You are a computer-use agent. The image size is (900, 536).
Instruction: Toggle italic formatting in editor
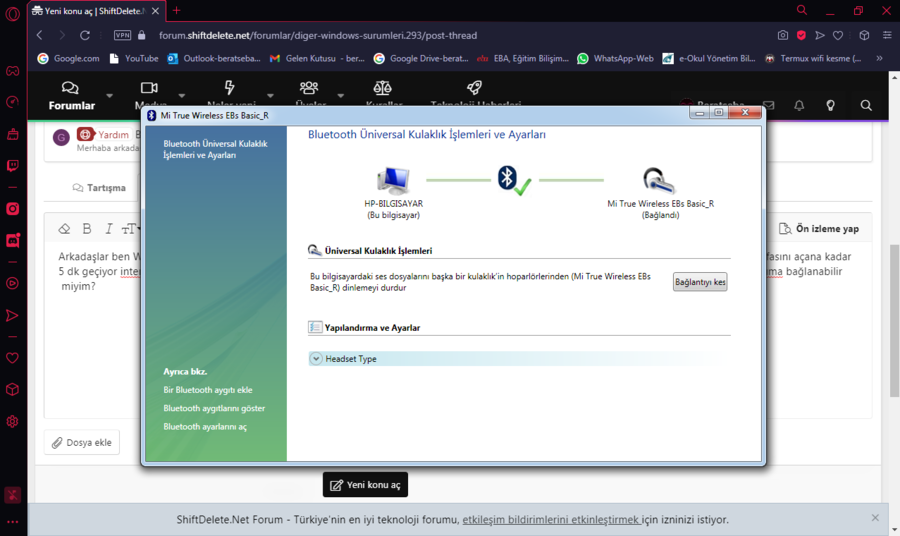(x=108, y=229)
